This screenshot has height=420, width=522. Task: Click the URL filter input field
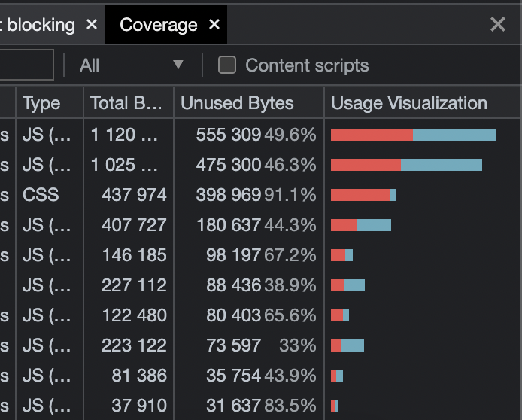26,65
